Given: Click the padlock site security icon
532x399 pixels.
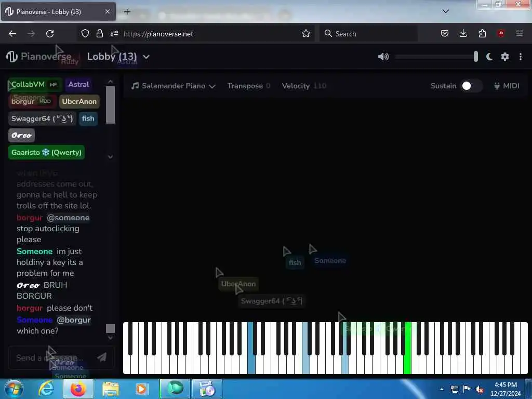Looking at the screenshot, I should point(99,34).
